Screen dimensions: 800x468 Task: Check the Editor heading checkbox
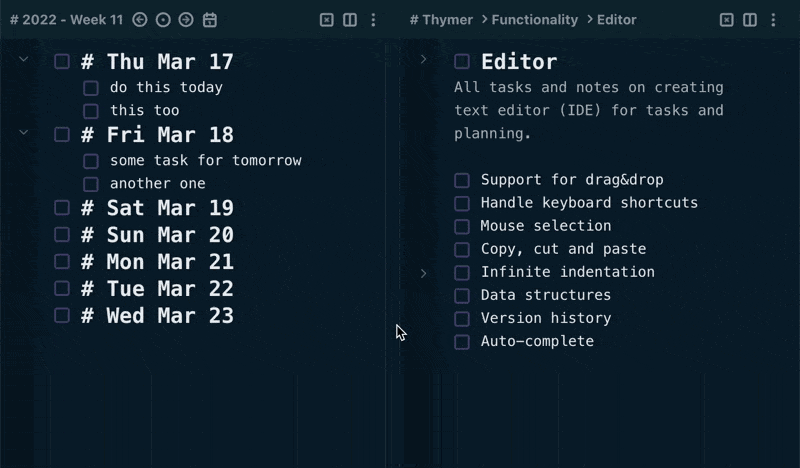tap(462, 62)
